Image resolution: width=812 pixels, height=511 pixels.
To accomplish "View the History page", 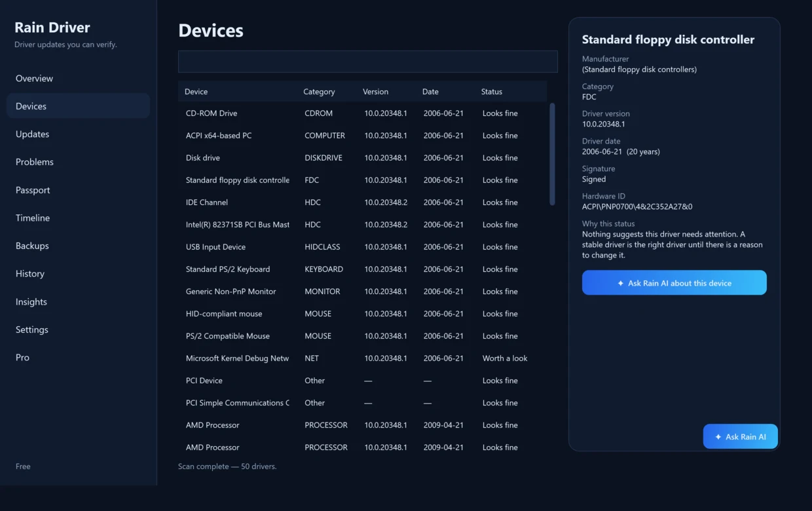I will [78, 274].
